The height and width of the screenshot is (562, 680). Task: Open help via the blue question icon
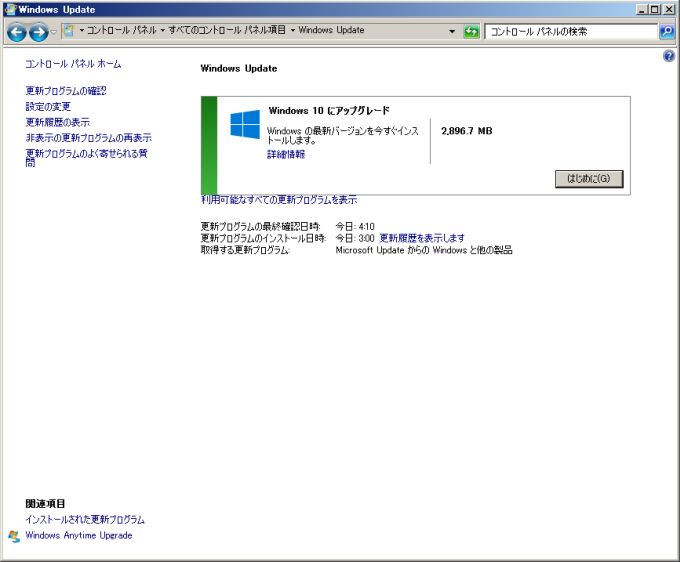pyautogui.click(x=669, y=56)
